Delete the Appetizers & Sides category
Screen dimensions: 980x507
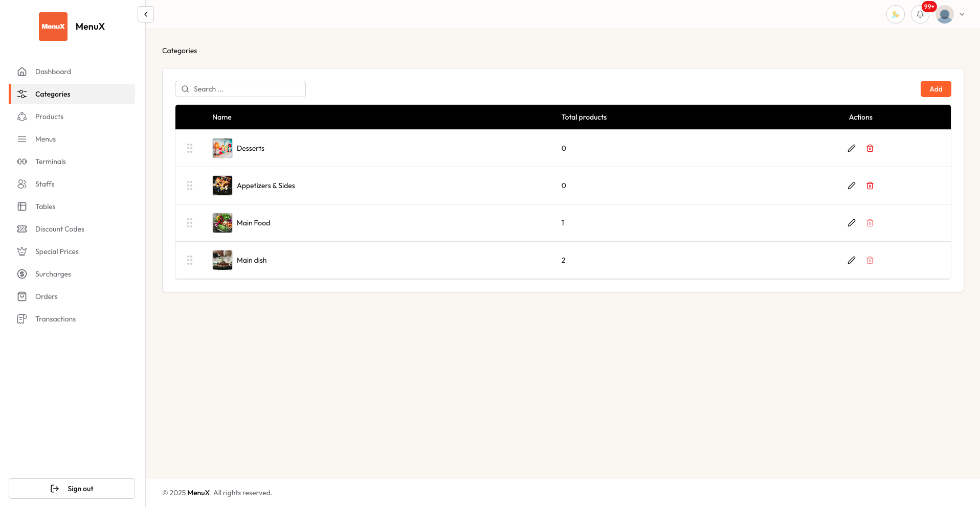click(870, 186)
